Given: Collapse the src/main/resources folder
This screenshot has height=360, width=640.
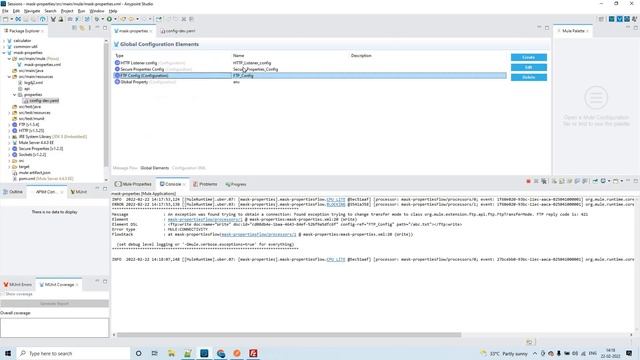Looking at the screenshot, I should point(9,77).
